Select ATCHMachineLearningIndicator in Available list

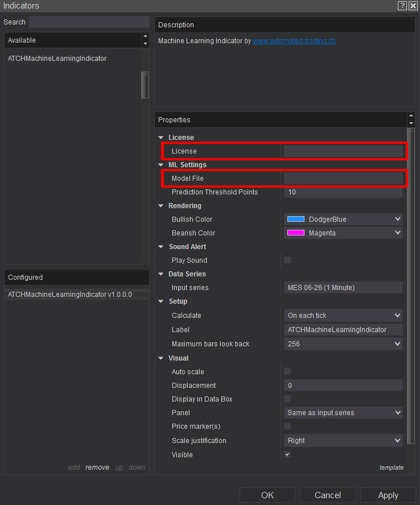(57, 59)
